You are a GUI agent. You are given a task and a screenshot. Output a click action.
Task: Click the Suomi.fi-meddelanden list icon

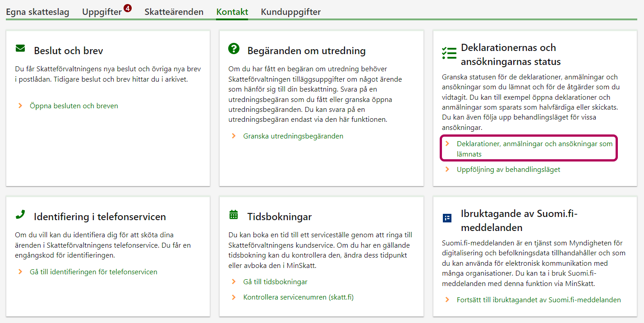(x=447, y=218)
